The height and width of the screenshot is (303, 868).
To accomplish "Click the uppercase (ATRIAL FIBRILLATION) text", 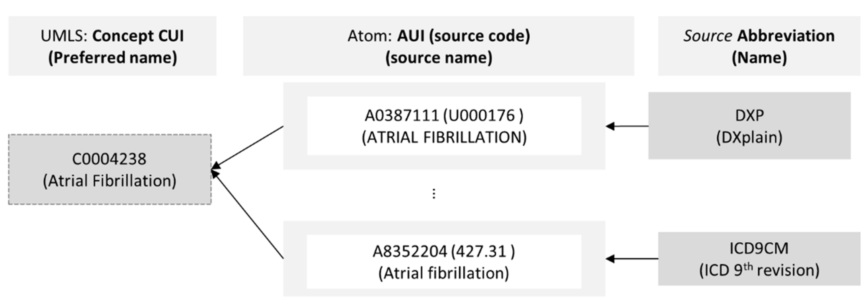I will 444,137.
